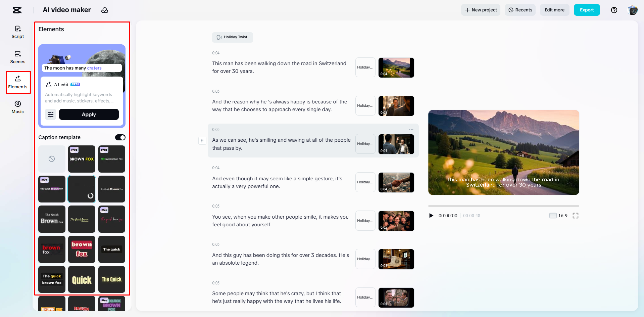The width and height of the screenshot is (644, 317).
Task: Open clip thumbnail for 'make people smile' scene
Action: click(x=396, y=221)
